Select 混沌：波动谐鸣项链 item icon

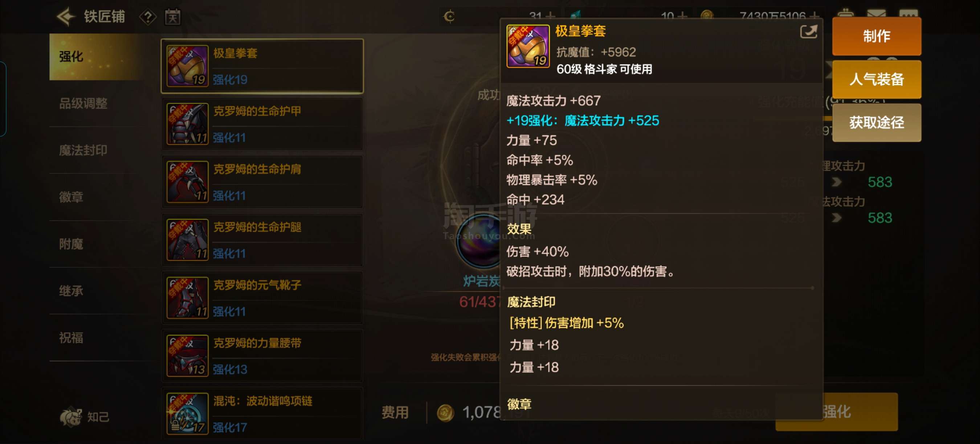pos(187,413)
